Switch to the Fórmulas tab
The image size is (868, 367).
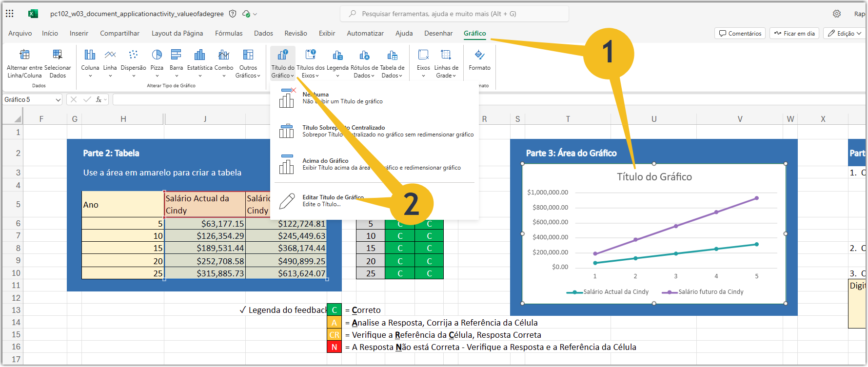[229, 33]
